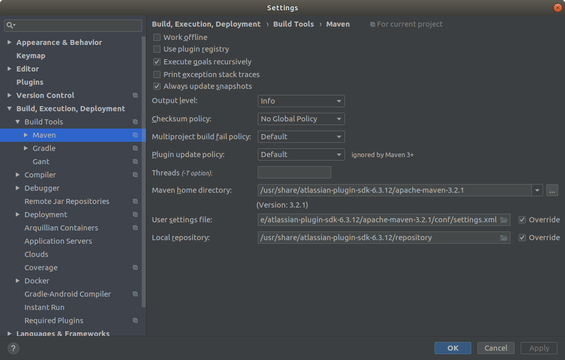Image resolution: width=565 pixels, height=360 pixels.
Task: Browse Maven home directory with ellipsis button
Action: point(552,190)
